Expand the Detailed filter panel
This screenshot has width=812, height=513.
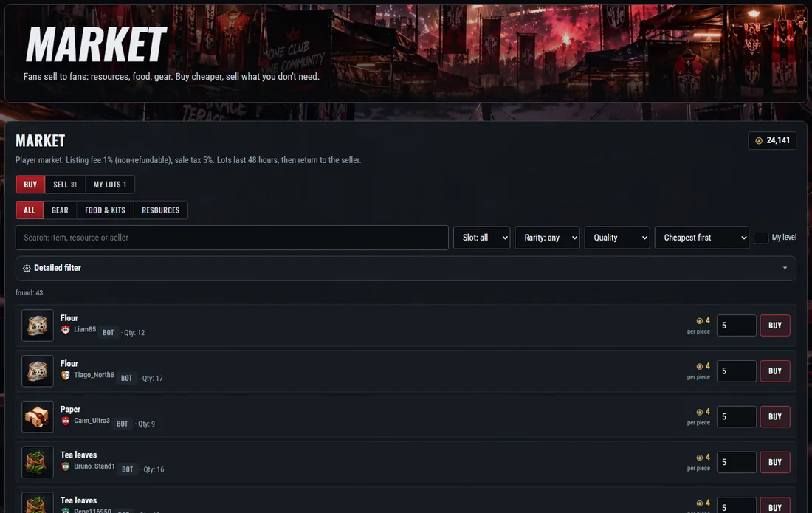405,268
